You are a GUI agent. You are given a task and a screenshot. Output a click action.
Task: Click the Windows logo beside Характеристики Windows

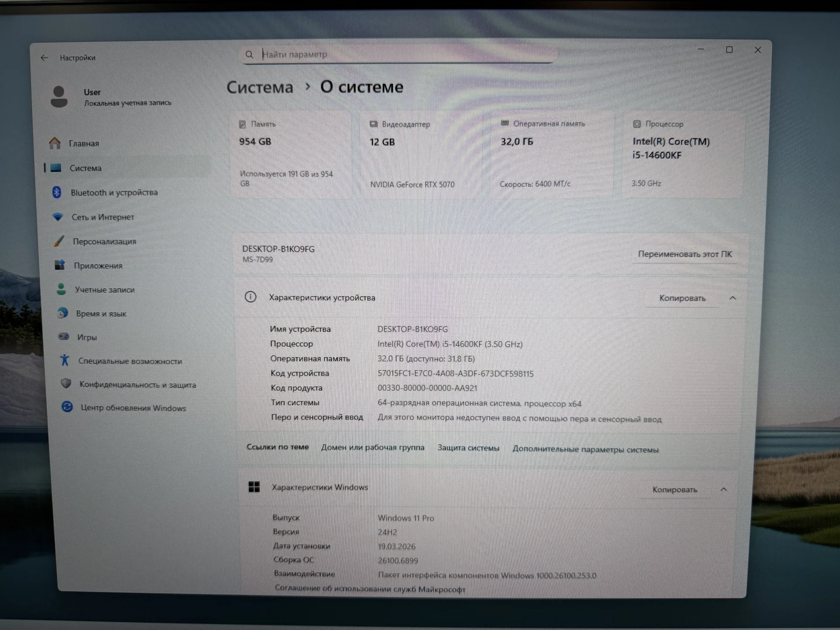pos(254,487)
